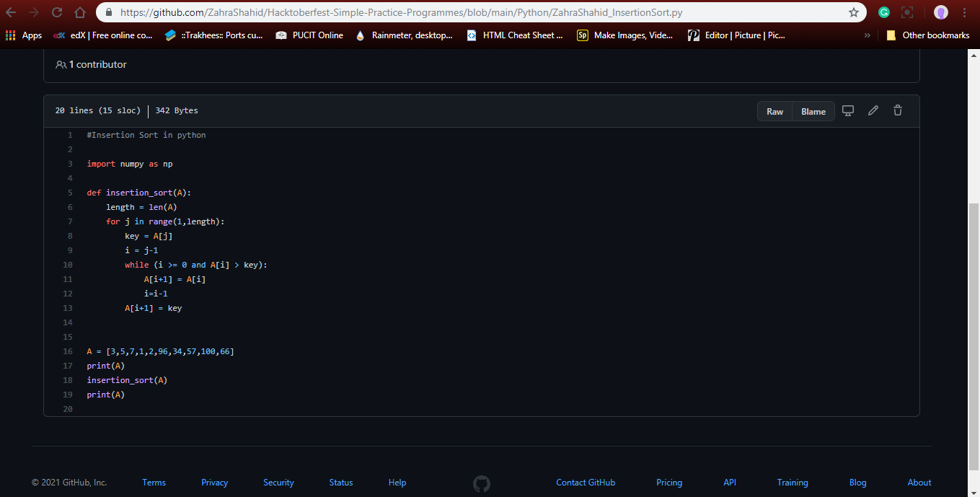The width and height of the screenshot is (980, 497).
Task: Open Trakhees Ports bookmark
Action: (x=213, y=35)
